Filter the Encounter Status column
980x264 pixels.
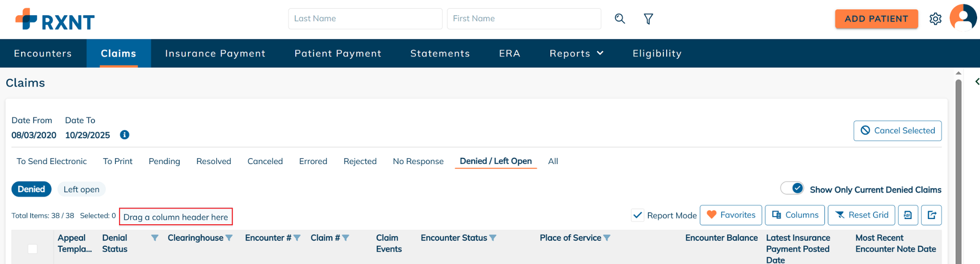coord(493,238)
